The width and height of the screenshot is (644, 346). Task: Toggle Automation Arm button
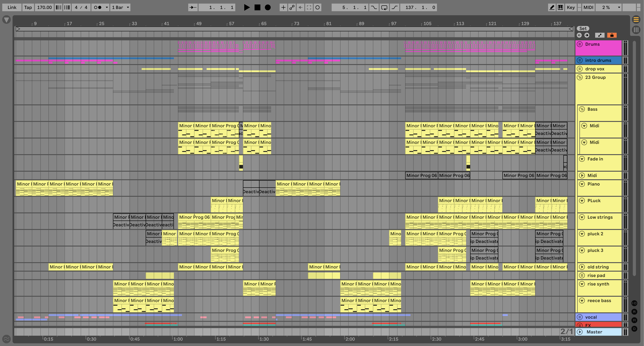pos(292,7)
